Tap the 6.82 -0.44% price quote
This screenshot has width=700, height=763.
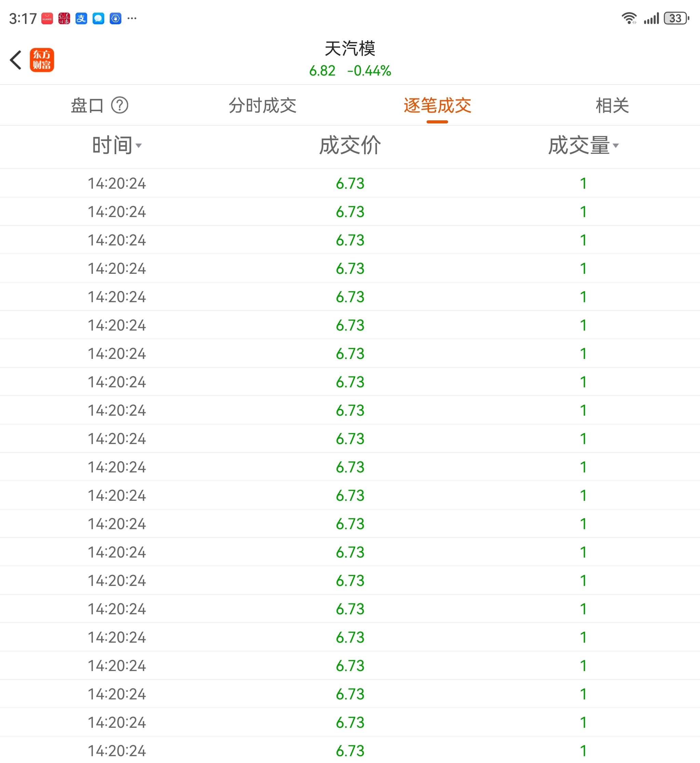[x=350, y=71]
